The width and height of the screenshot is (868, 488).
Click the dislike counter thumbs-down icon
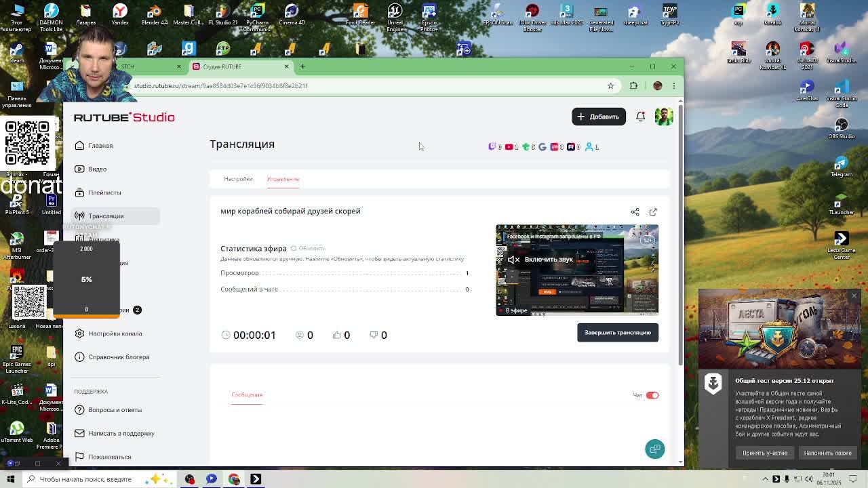click(374, 335)
